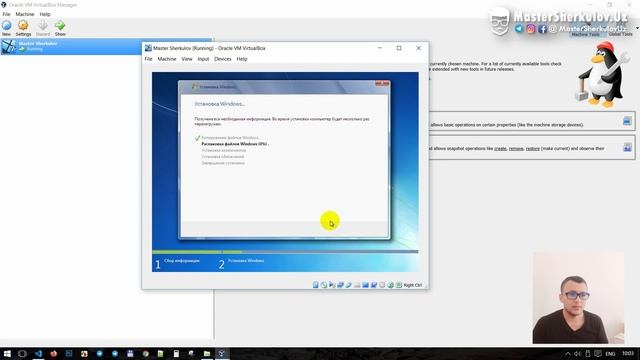Click the optical disk status bar icon

click(x=324, y=285)
